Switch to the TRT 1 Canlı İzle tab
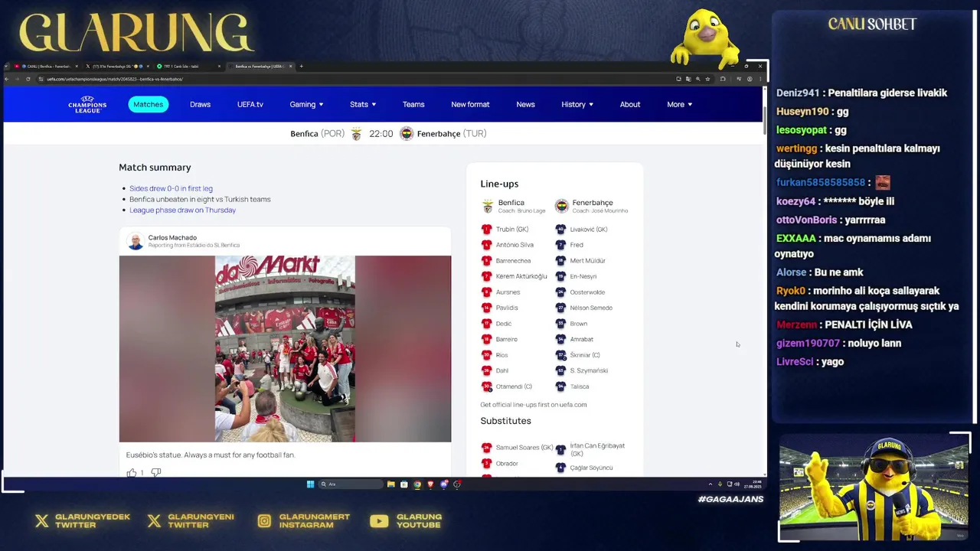Image resolution: width=980 pixels, height=551 pixels. pos(187,67)
